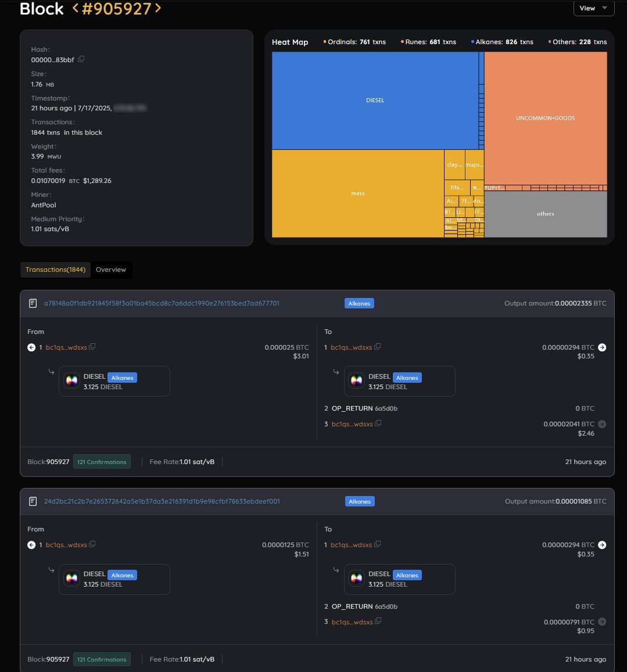Click DIESEL token icon in first transaction output

click(356, 380)
